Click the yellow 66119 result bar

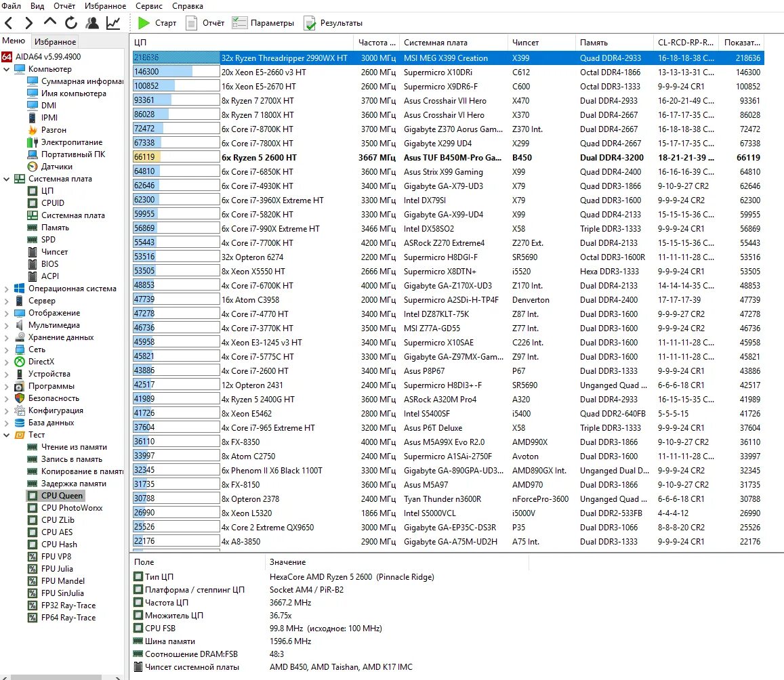pyautogui.click(x=176, y=157)
